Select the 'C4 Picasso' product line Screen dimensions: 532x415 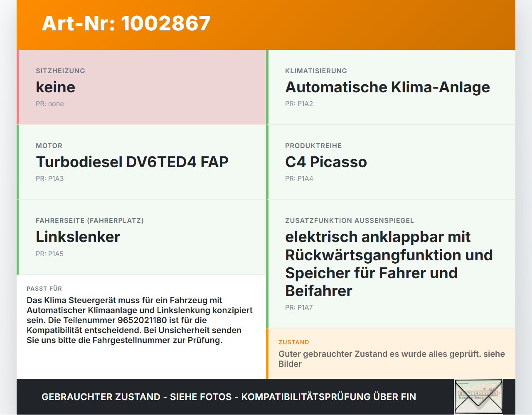326,162
